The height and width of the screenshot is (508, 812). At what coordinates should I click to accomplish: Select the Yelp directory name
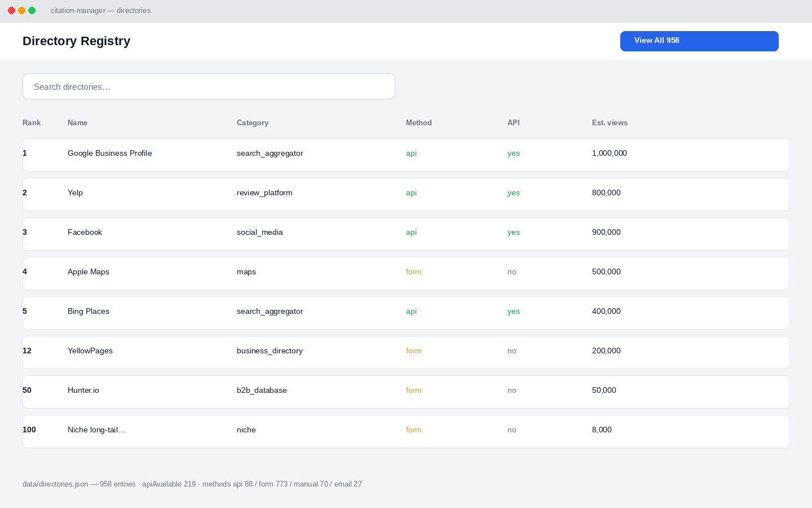point(75,193)
